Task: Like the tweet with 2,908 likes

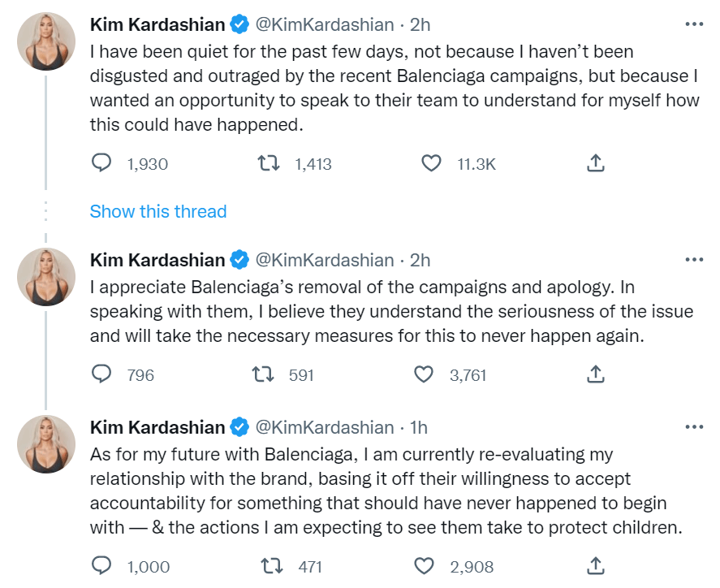Action: coord(424,566)
